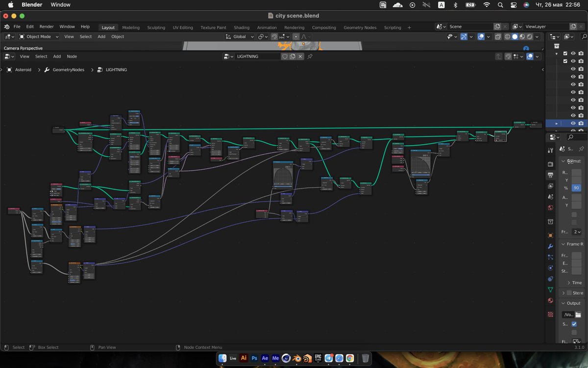This screenshot has width=588, height=368.
Task: Duplicate the LIGHTNING node group
Action: pyautogui.click(x=293, y=56)
